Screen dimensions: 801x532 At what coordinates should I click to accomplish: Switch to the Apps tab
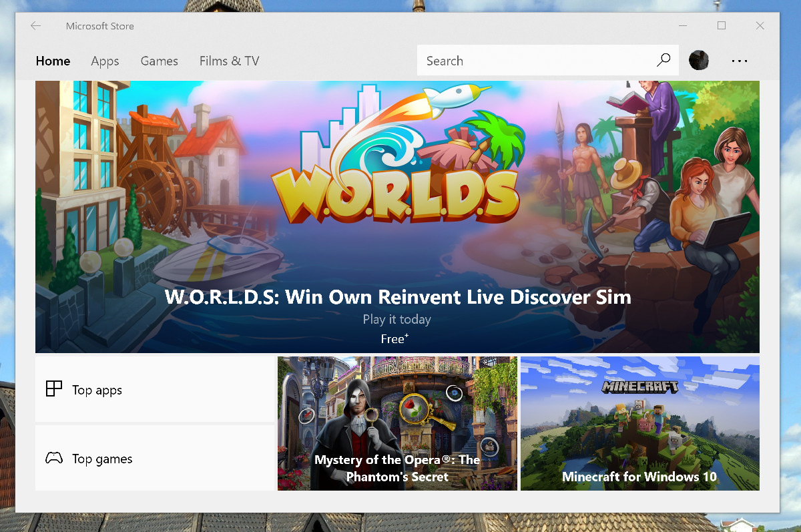pos(105,61)
